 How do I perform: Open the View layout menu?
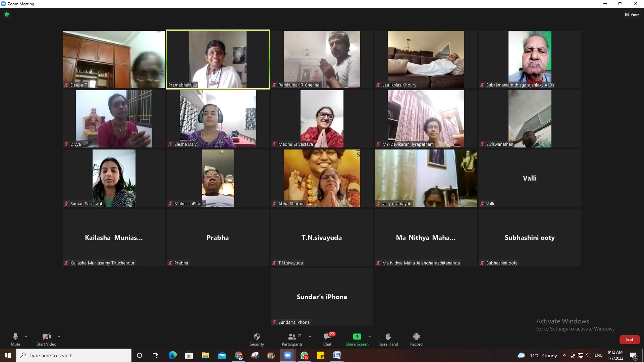coord(632,14)
